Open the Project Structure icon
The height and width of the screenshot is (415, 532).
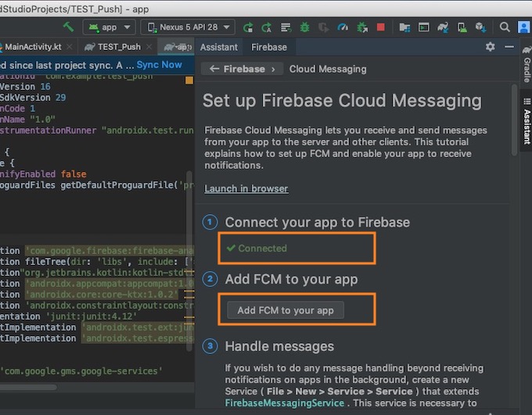(x=404, y=27)
